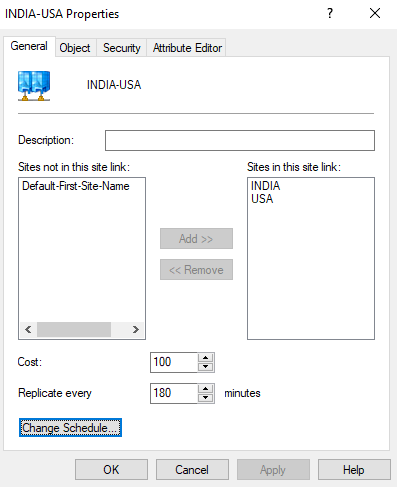
Task: Close the INDIA-USA Properties dialog
Action: click(x=375, y=13)
